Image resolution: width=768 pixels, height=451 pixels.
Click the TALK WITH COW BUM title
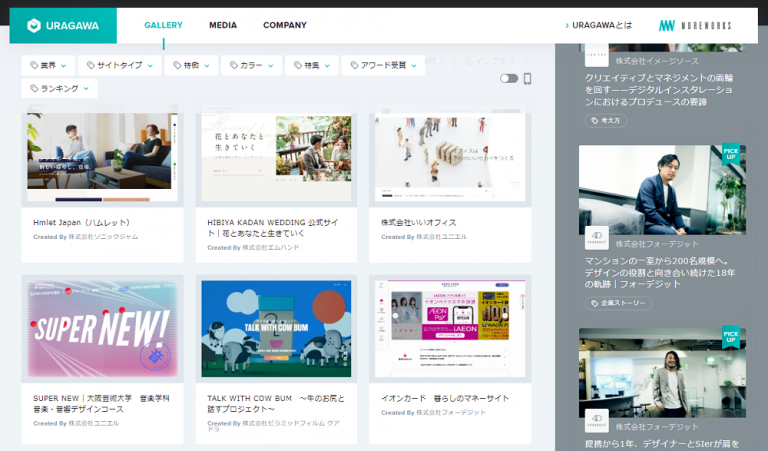click(276, 404)
